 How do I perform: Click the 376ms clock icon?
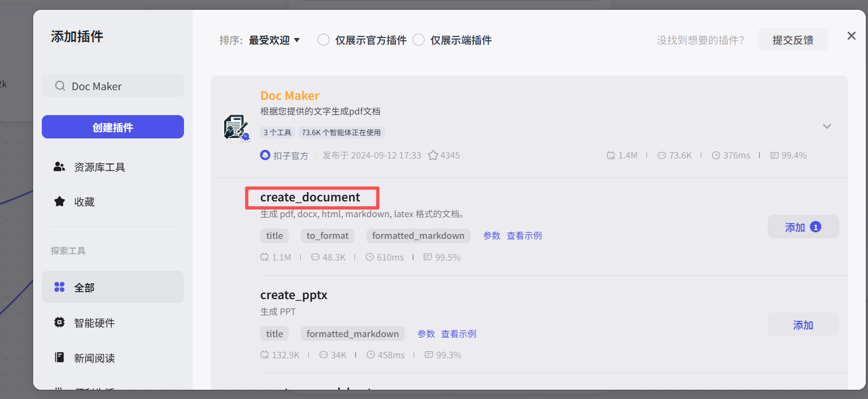click(716, 155)
